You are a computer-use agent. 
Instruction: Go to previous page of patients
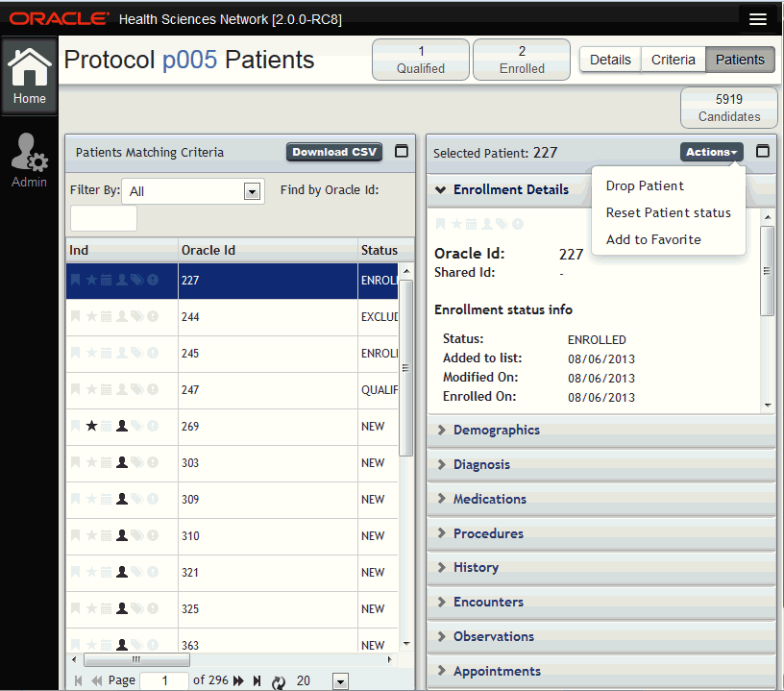tap(97, 680)
